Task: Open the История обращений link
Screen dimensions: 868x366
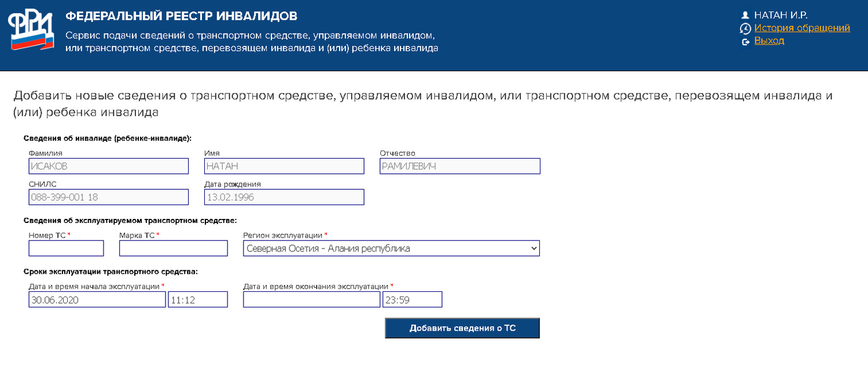Action: (x=802, y=28)
